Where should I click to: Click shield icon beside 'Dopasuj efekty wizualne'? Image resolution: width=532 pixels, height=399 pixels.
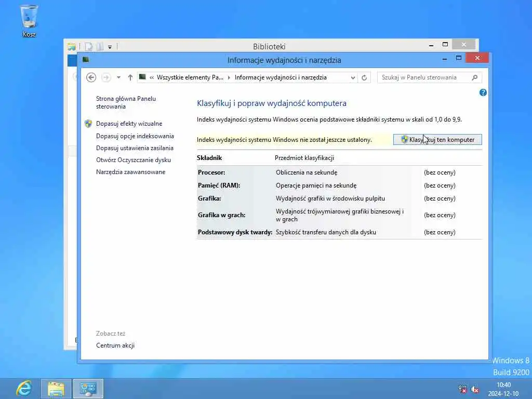coord(88,124)
